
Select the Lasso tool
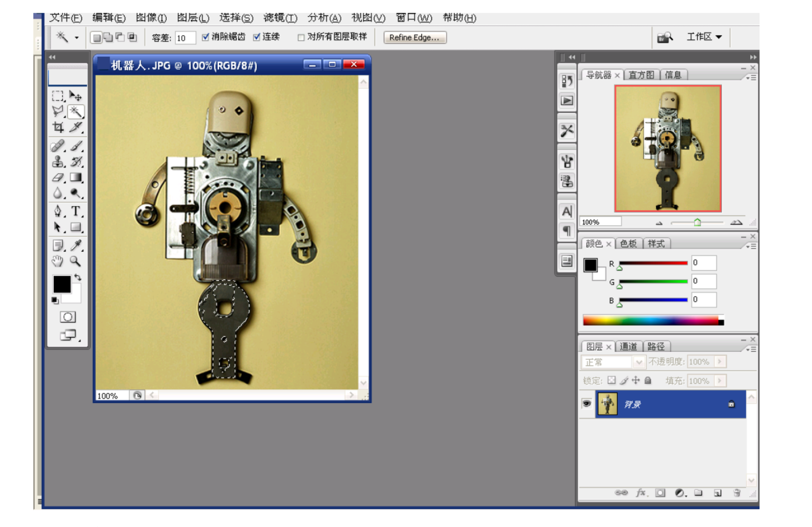coord(58,111)
